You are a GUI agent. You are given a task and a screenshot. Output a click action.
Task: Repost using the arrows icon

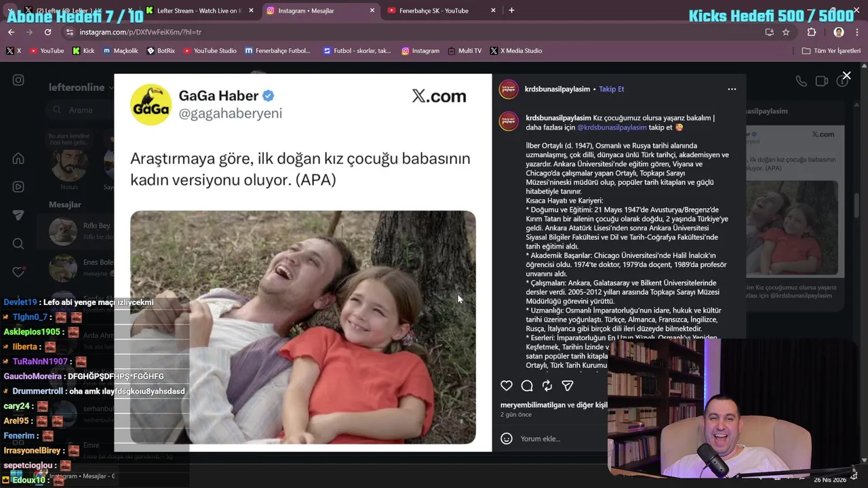tap(547, 386)
